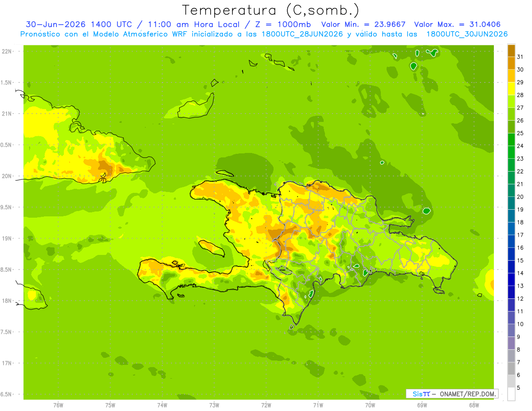Click the 17N latitude axis label
Viewport: 532px width, 411px height.
click(x=7, y=363)
